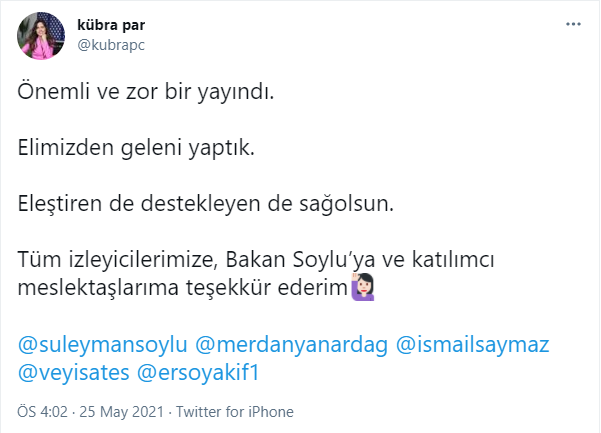The height and width of the screenshot is (433, 601).
Task: Click the ÖS 4:02 timestamp
Action: 43,412
